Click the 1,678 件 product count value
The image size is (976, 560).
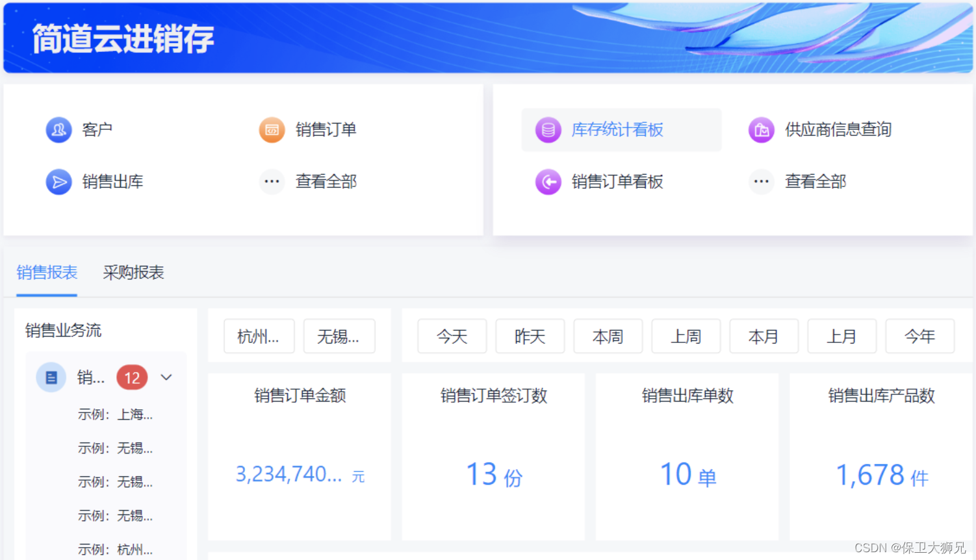coord(881,475)
